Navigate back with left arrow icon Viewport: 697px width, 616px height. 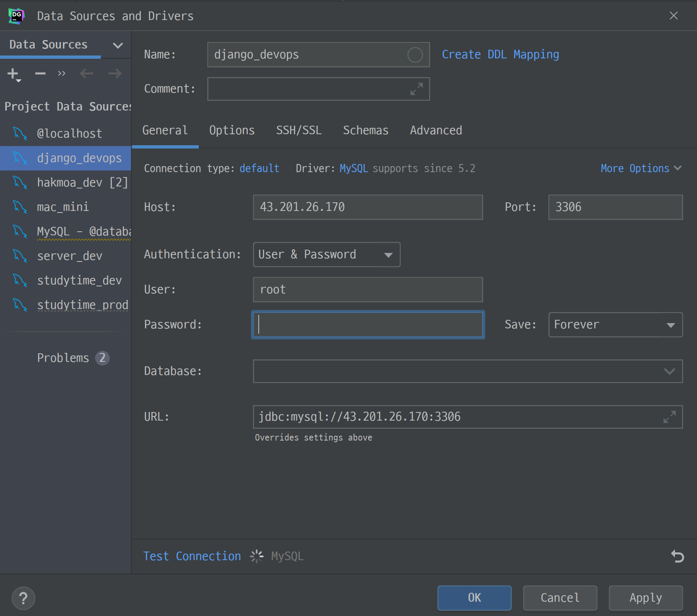(87, 73)
